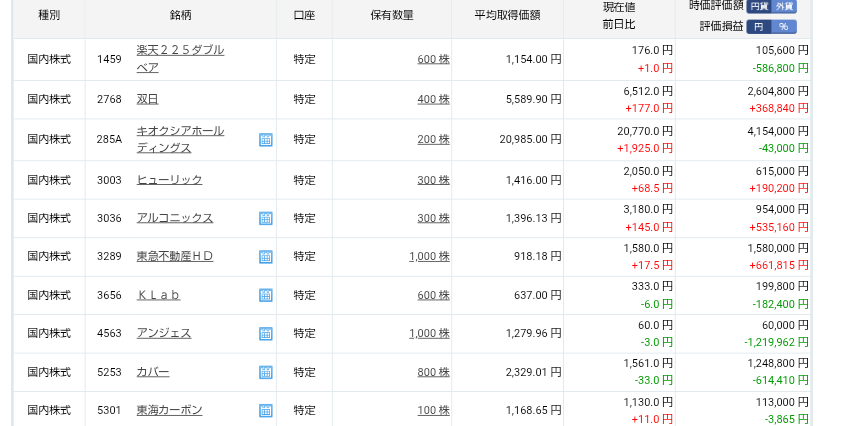Click the calendar icon beside カバー
This screenshot has height=426, width=849.
coord(265,373)
